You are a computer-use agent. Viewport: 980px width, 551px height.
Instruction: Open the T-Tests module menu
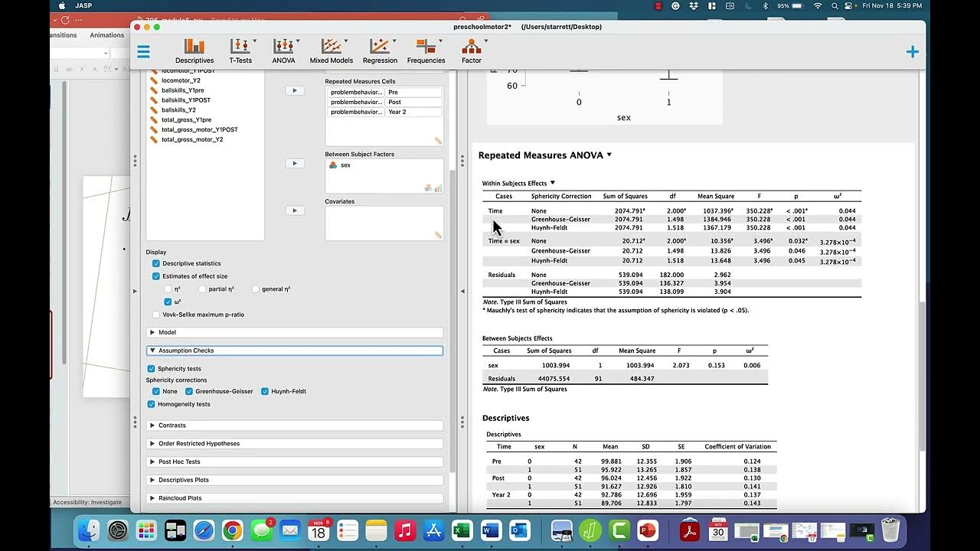(240, 51)
